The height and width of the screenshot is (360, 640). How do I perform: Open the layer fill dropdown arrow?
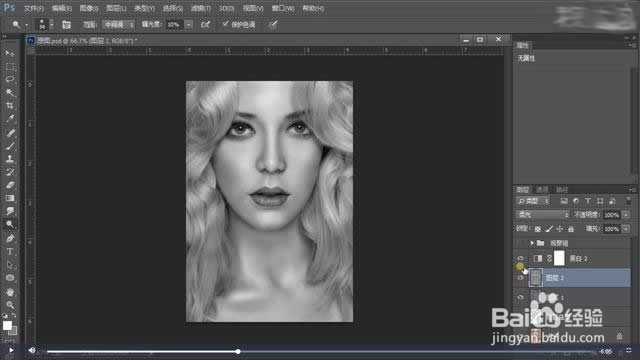(x=626, y=229)
